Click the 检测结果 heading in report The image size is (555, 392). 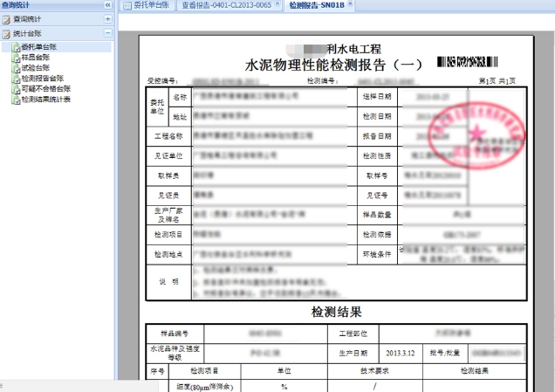point(336,312)
